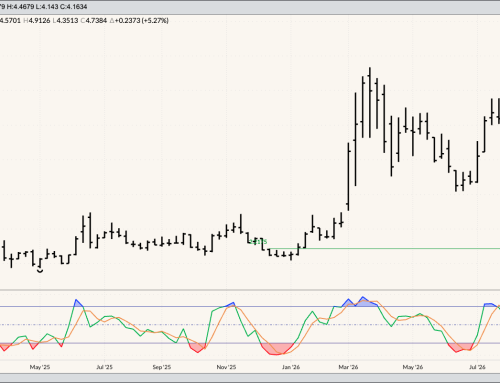The image size is (500, 383).
Task: Click the +0.2373 (+5.27%) change readout
Action: (x=139, y=21)
